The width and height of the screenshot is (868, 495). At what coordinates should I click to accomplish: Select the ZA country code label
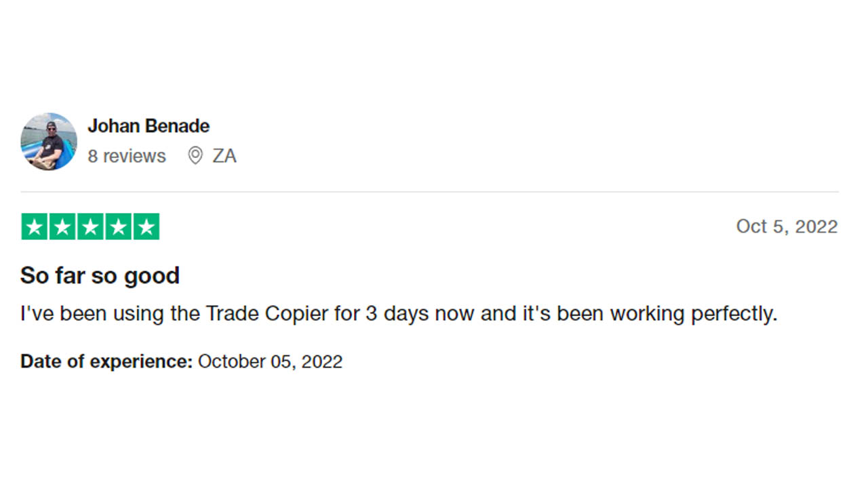pyautogui.click(x=224, y=156)
